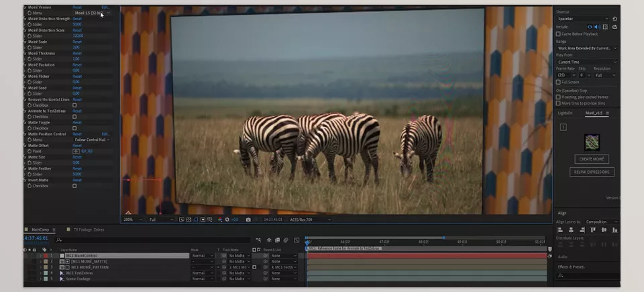
Task: Select the LightsOn panel tab
Action: click(565, 113)
